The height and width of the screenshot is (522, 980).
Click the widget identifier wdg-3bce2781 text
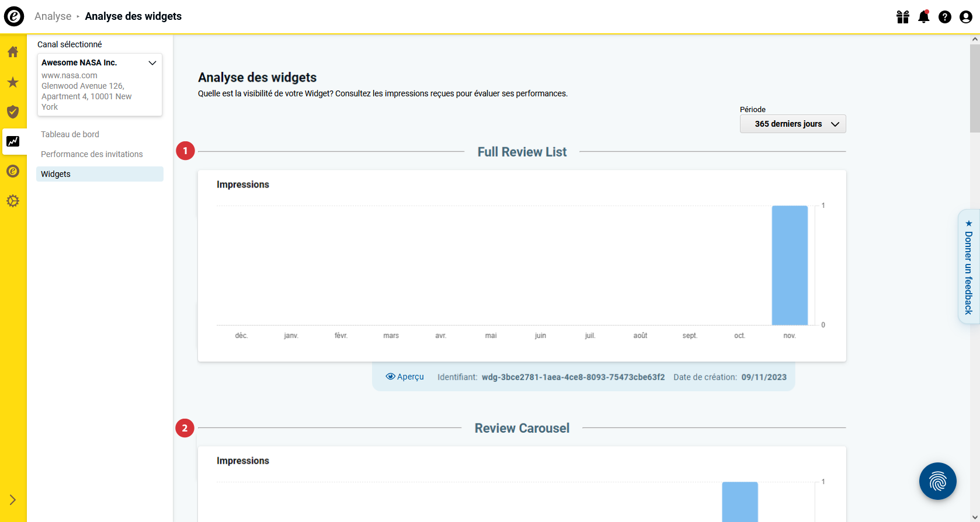(573, 377)
